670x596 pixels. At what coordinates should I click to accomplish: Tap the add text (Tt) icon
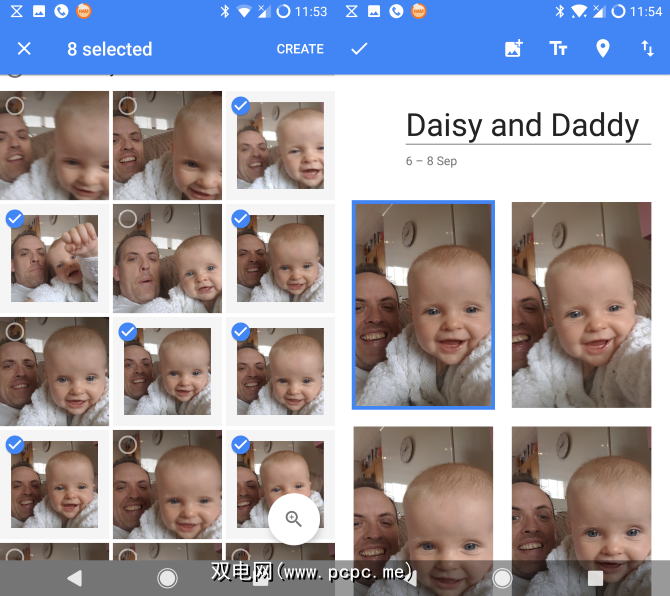point(558,49)
